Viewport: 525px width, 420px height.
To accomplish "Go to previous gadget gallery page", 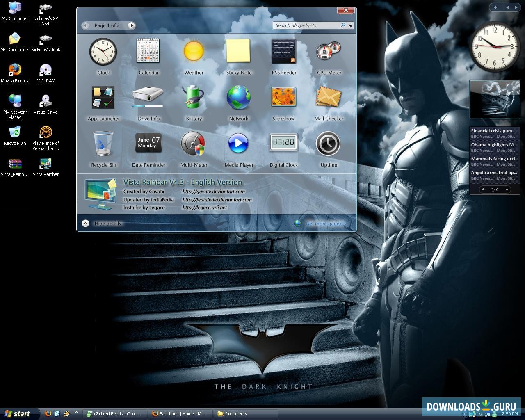I will coord(85,25).
